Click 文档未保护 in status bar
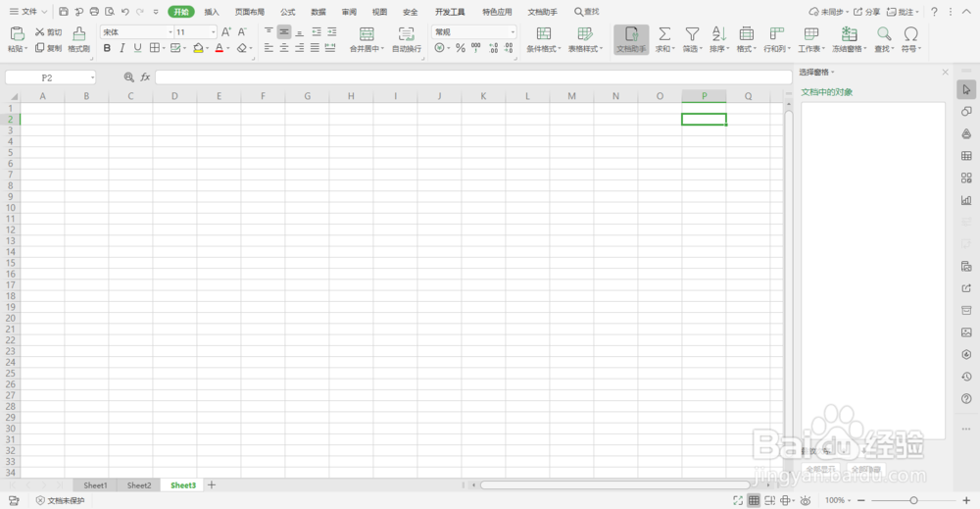The width and height of the screenshot is (980, 509). (60, 500)
